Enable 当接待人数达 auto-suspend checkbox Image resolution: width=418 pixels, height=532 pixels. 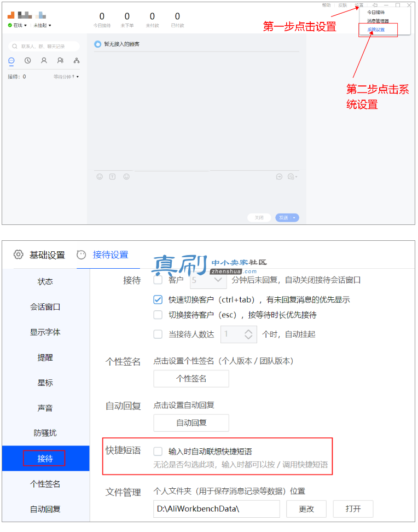click(x=158, y=334)
